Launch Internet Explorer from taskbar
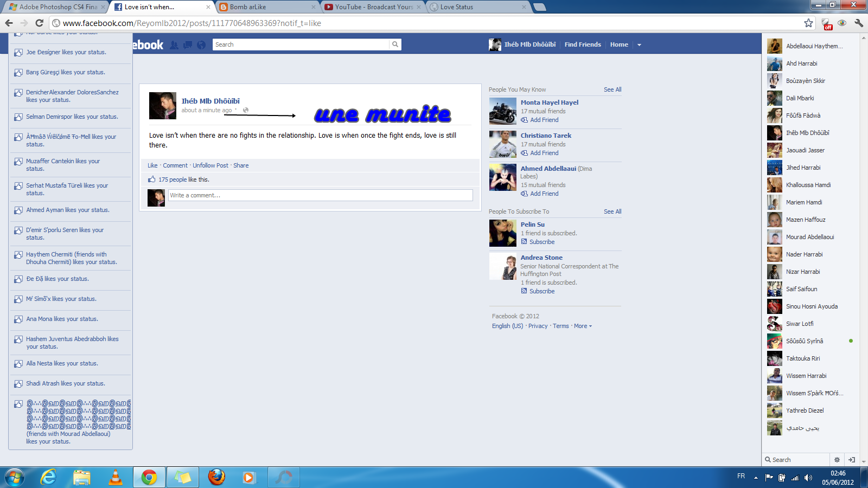Image resolution: width=868 pixels, height=488 pixels. [x=48, y=477]
